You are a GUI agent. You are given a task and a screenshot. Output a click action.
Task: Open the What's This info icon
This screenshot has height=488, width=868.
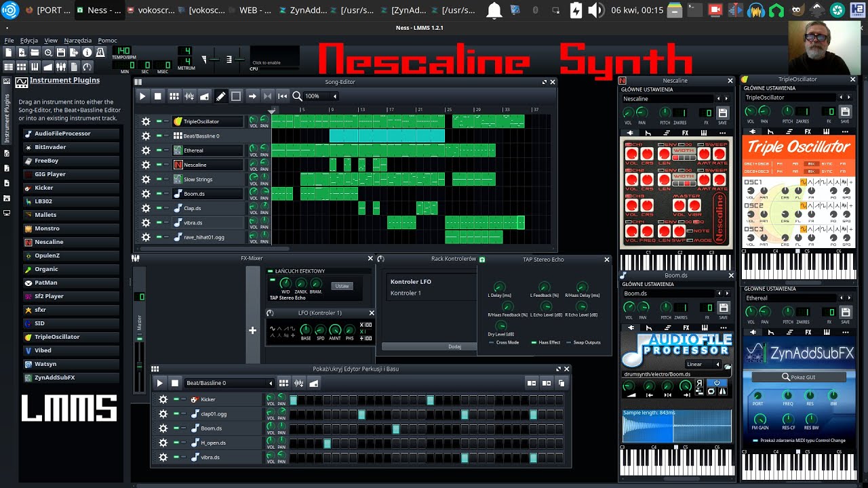coord(87,52)
